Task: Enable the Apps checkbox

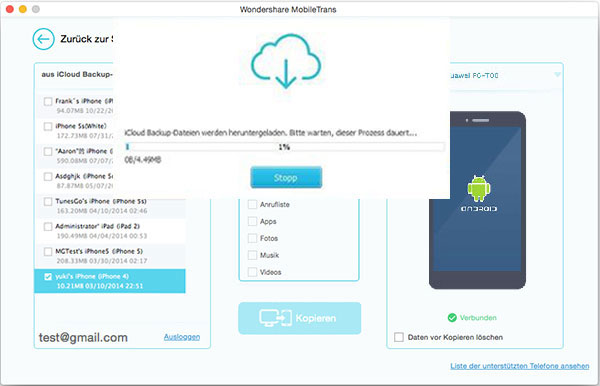Action: [252, 221]
